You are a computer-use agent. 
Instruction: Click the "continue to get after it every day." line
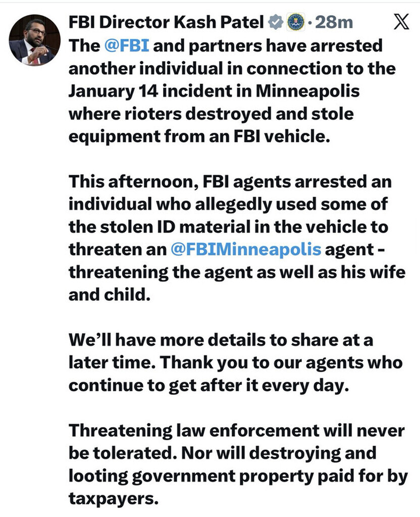pyautogui.click(x=208, y=385)
